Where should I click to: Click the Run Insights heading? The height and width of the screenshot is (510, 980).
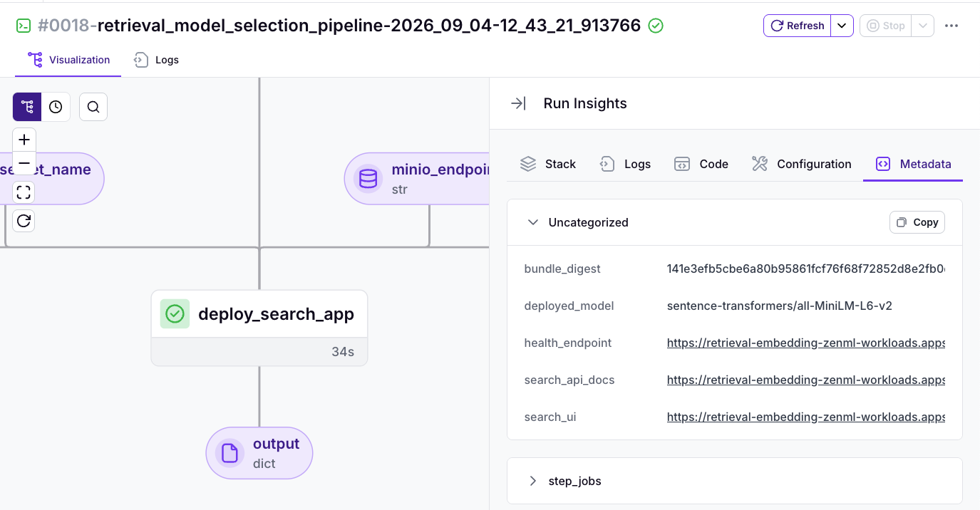585,103
